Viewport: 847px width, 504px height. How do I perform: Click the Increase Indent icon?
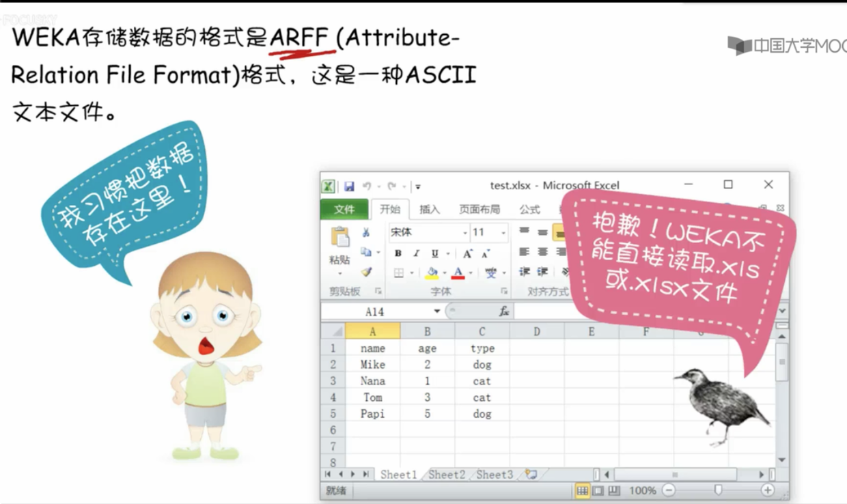click(542, 272)
